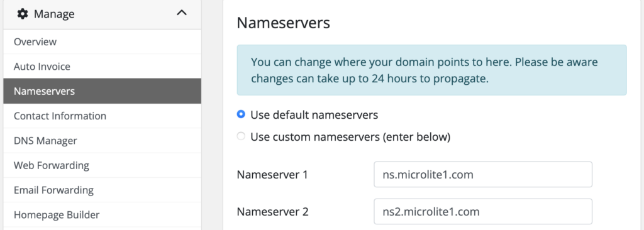Open the DNS Manager page
Screen dimensions: 644x230
coord(103,141)
